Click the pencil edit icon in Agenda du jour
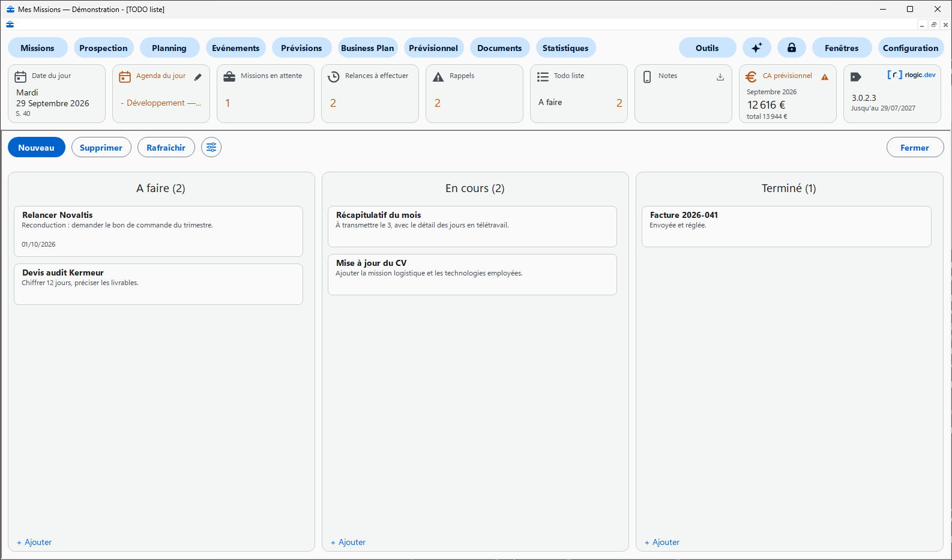This screenshot has height=560, width=952. coord(198,77)
